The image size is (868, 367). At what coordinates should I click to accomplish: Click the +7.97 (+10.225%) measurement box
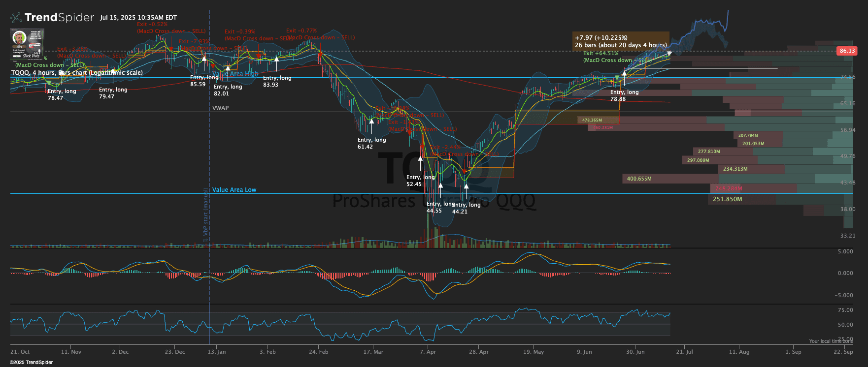coord(621,41)
